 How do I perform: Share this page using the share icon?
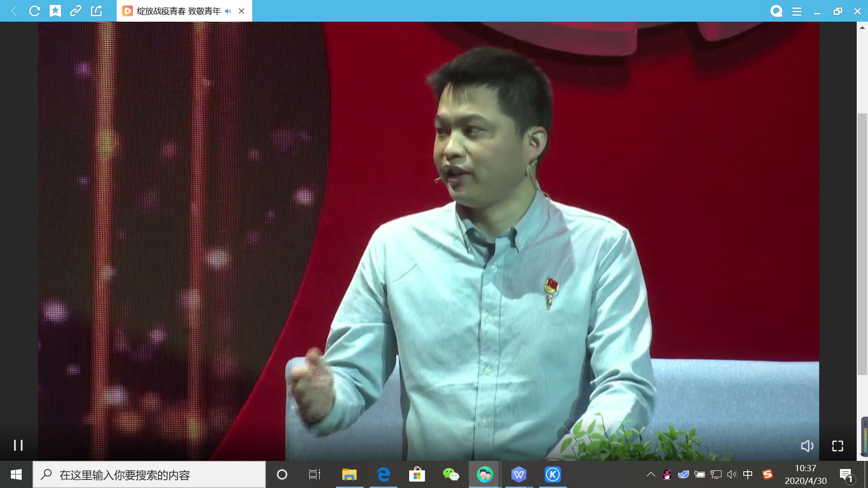pos(96,11)
